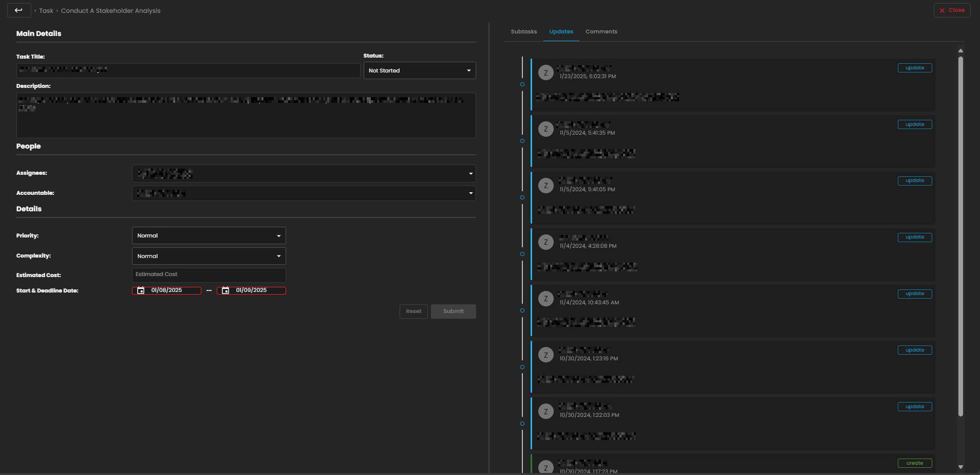
Task: Open the Accountable dropdown
Action: tap(304, 193)
